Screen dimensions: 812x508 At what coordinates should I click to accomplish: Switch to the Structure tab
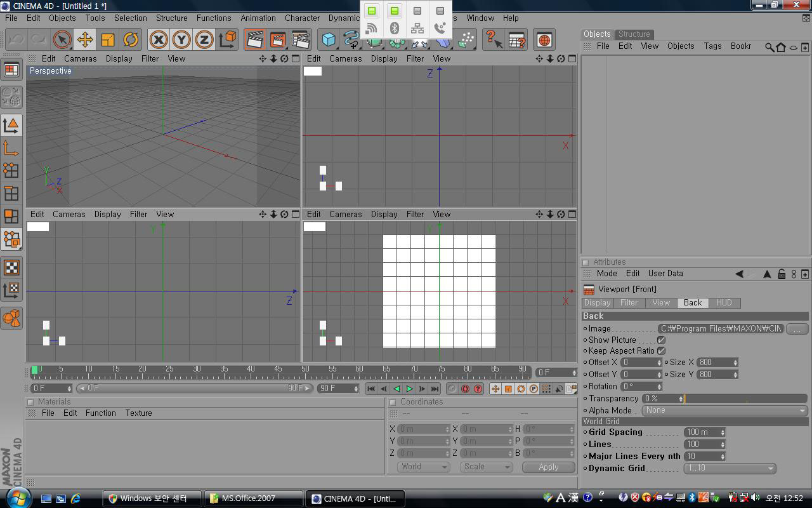click(x=634, y=34)
